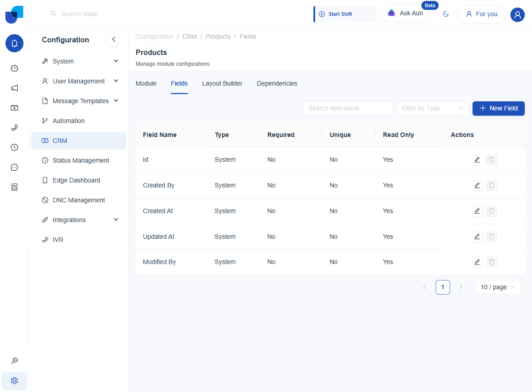Select CRM in the configuration menu
This screenshot has height=392, width=532.
79,141
